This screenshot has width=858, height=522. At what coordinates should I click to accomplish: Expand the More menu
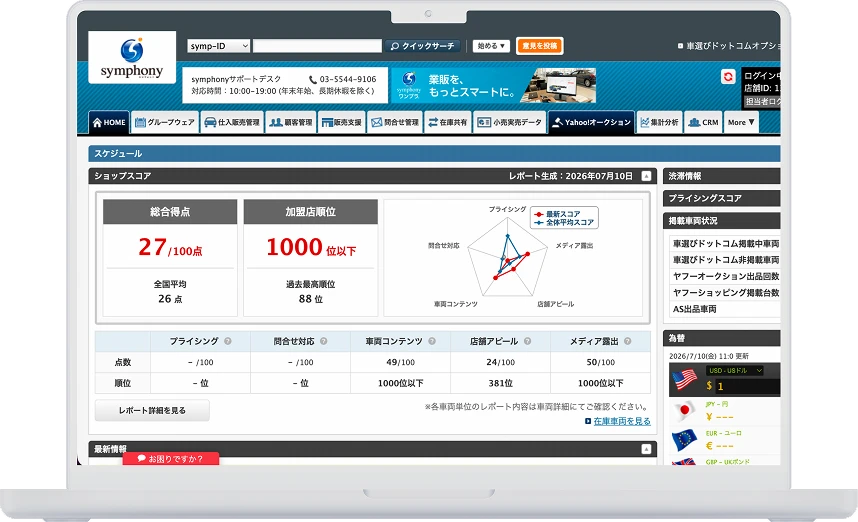tap(741, 123)
